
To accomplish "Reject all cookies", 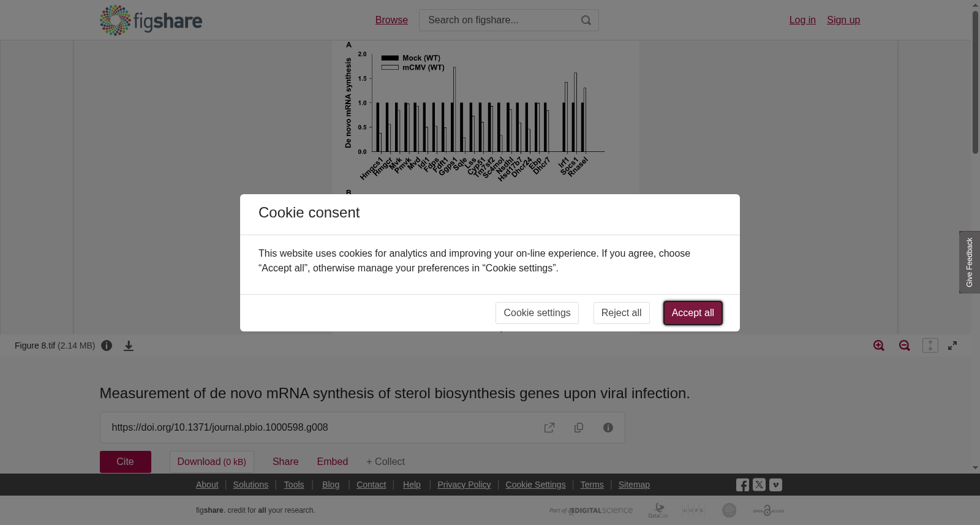I will click(621, 313).
